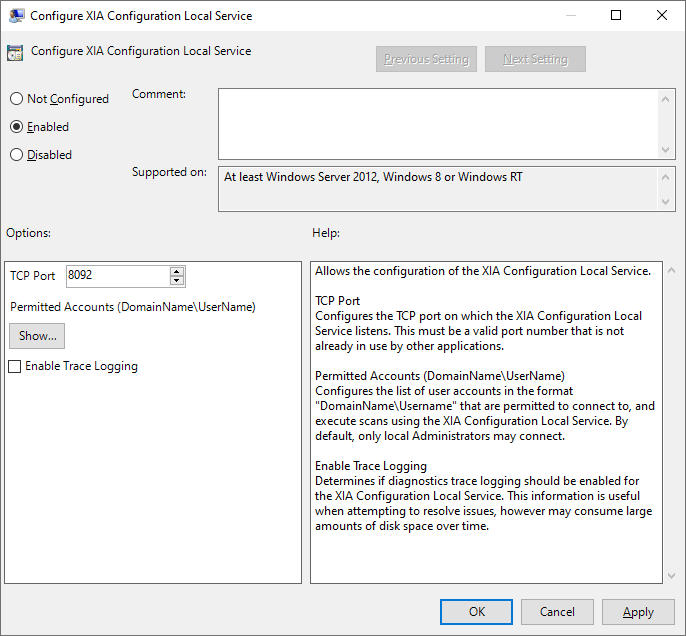Image resolution: width=686 pixels, height=636 pixels.
Task: Click the policy setting icon beside the heading
Action: pos(15,52)
